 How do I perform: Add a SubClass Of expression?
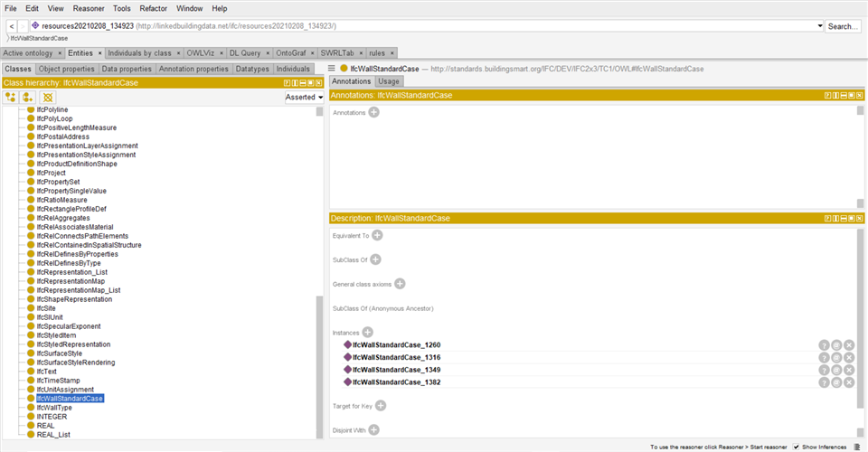[x=375, y=259]
